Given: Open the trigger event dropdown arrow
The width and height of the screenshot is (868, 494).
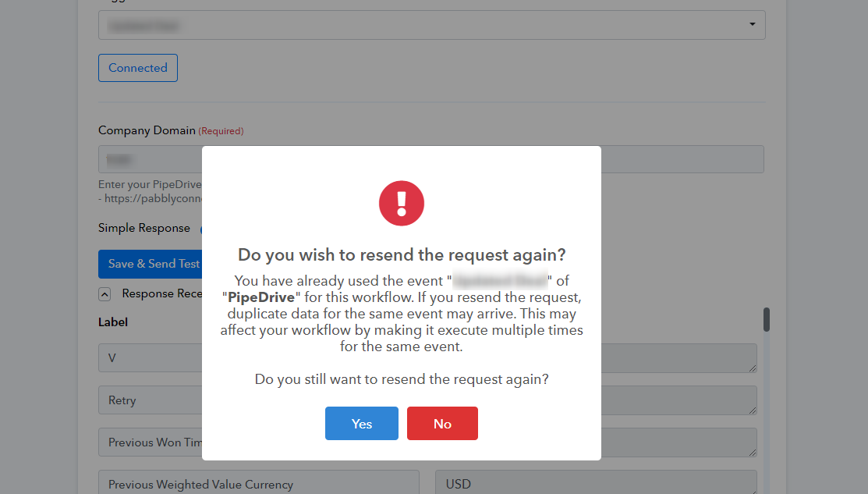Looking at the screenshot, I should 753,24.
